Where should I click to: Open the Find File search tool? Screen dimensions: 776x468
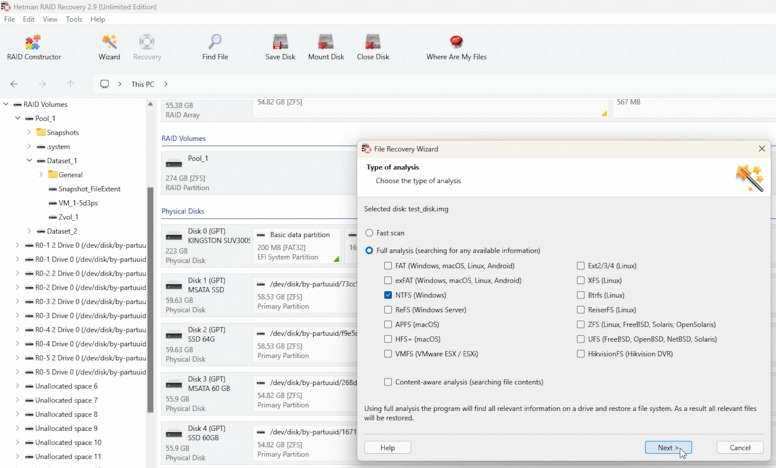point(215,47)
